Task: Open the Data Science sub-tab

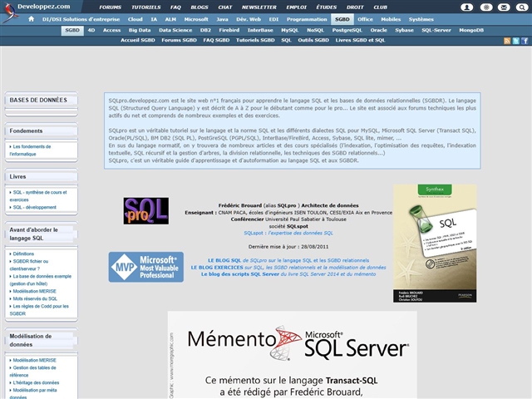Action: [x=175, y=30]
